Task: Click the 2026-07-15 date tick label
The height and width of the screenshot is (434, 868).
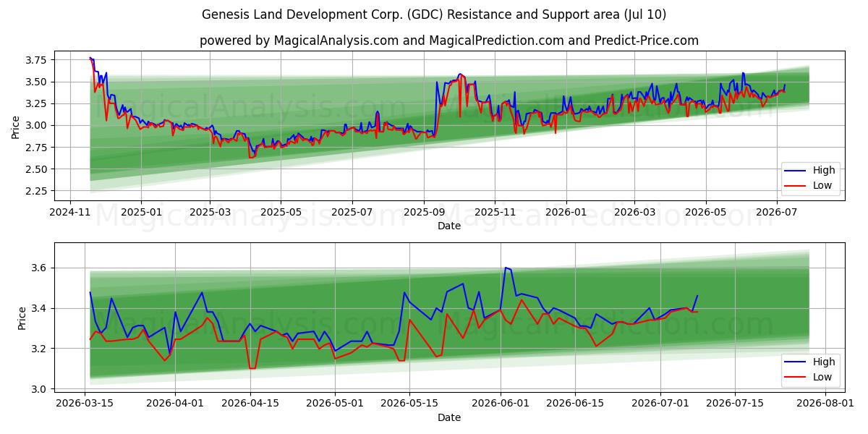Action: coord(735,404)
